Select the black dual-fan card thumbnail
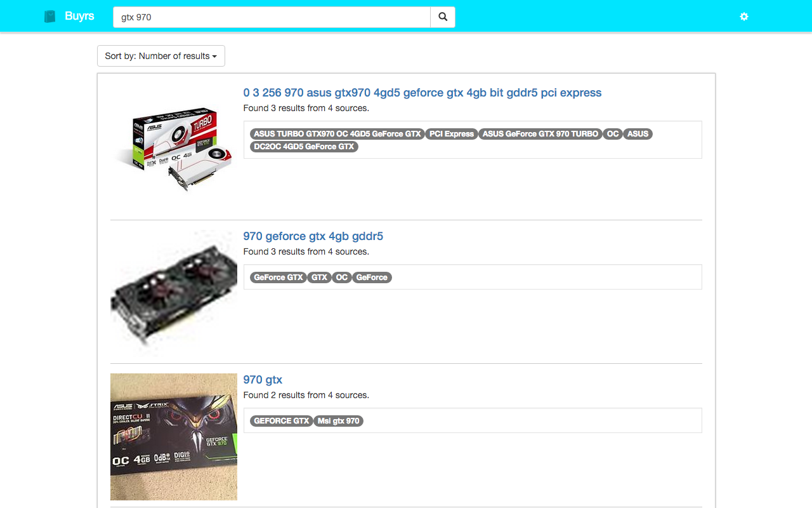This screenshot has height=508, width=812. pyautogui.click(x=174, y=293)
